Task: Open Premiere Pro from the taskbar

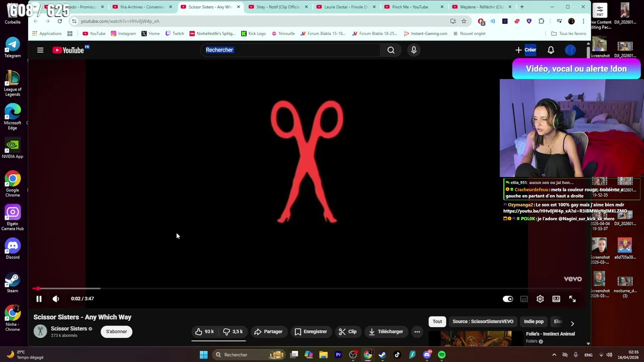Action: click(338, 355)
